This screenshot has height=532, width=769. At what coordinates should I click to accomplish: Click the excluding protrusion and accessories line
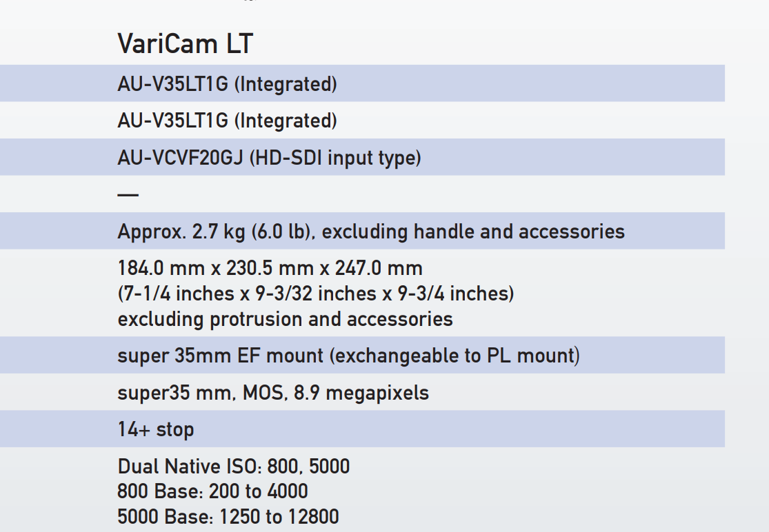285,319
